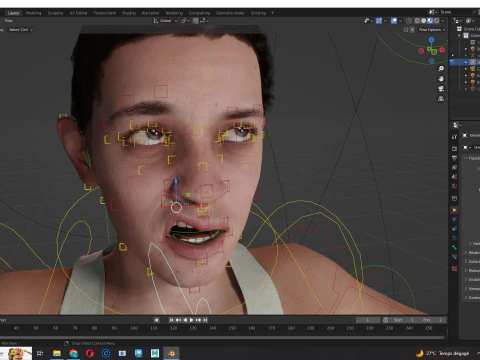Switch to the UV Editing workspace tab
The width and height of the screenshot is (480, 360).
pyautogui.click(x=78, y=13)
